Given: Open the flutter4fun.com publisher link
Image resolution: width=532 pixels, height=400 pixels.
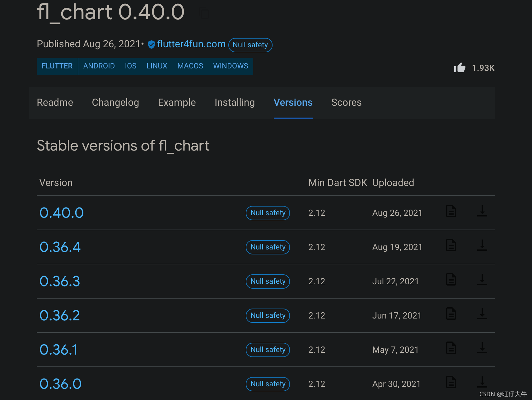Looking at the screenshot, I should click(x=191, y=44).
